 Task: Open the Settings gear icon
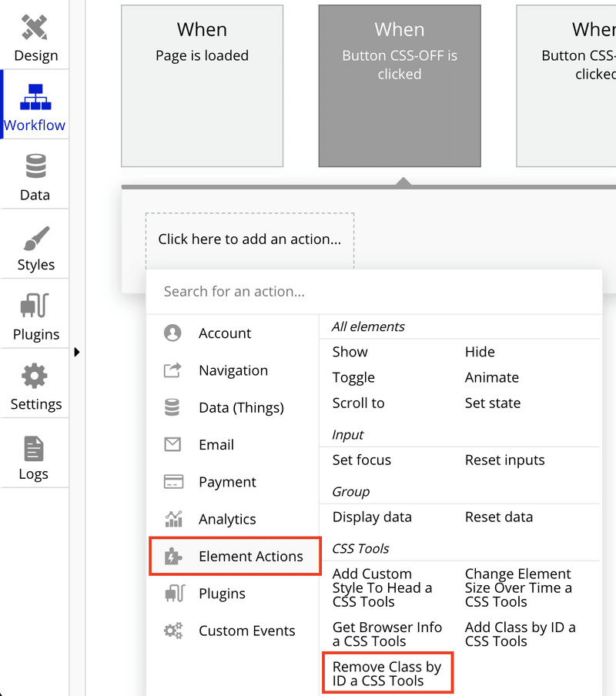pos(35,376)
